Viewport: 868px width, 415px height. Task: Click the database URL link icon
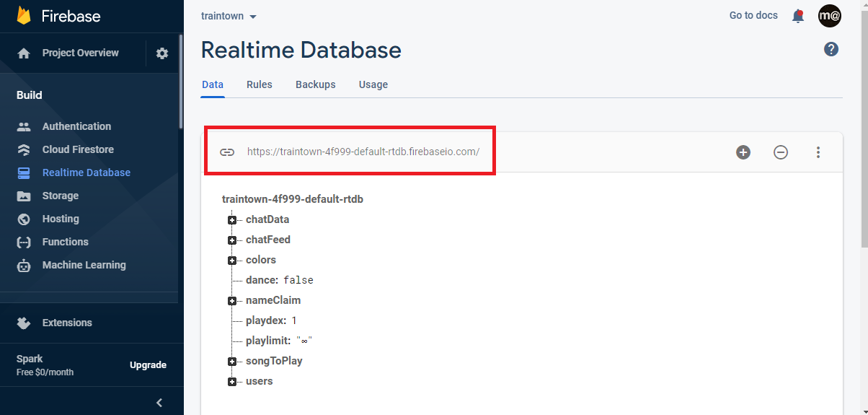coord(227,152)
